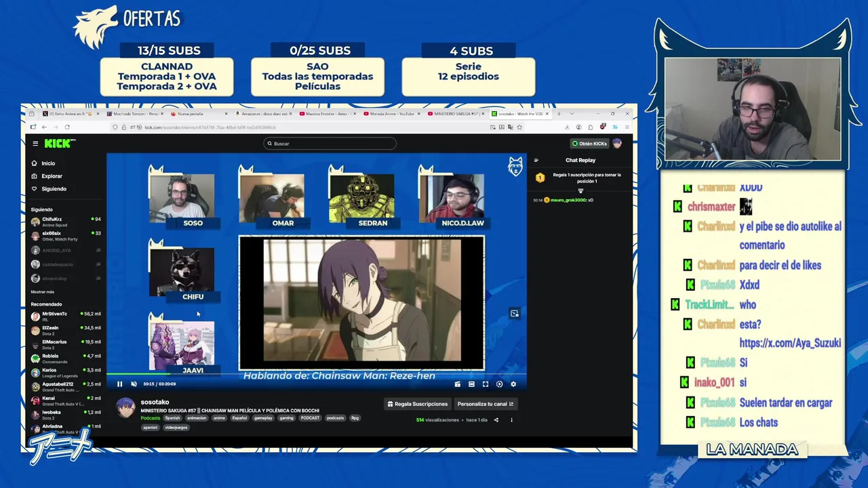Switch to Macross Frontier browser tab
Screen dimensions: 868x488
(328, 114)
